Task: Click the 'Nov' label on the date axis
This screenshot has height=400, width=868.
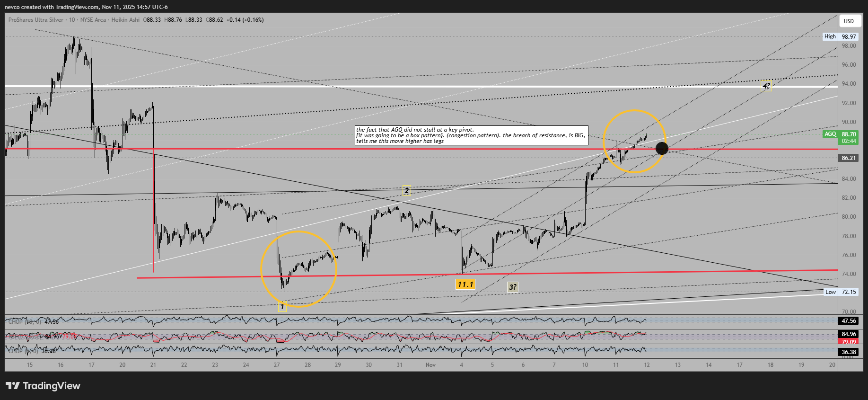Action: coord(430,365)
